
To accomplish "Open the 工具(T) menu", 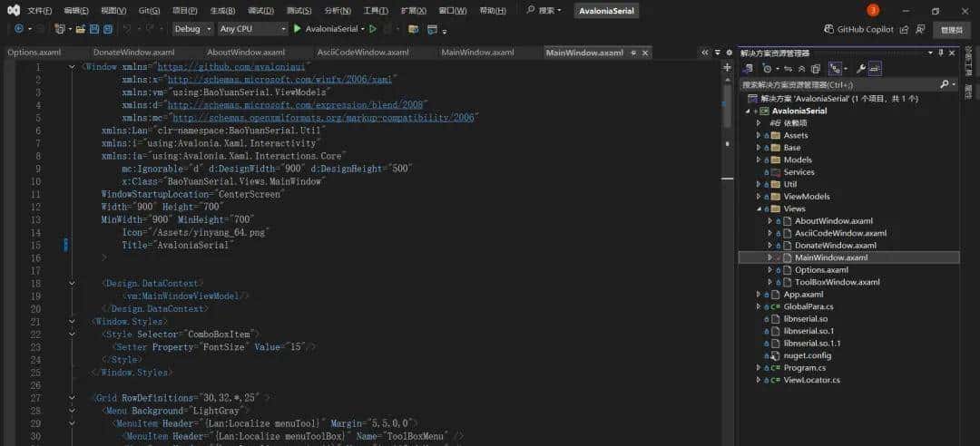I will (375, 11).
